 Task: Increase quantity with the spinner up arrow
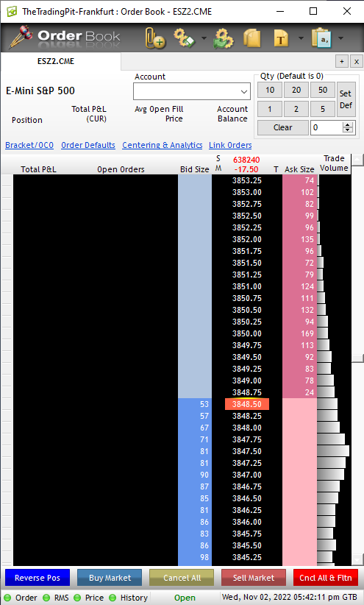tap(349, 124)
